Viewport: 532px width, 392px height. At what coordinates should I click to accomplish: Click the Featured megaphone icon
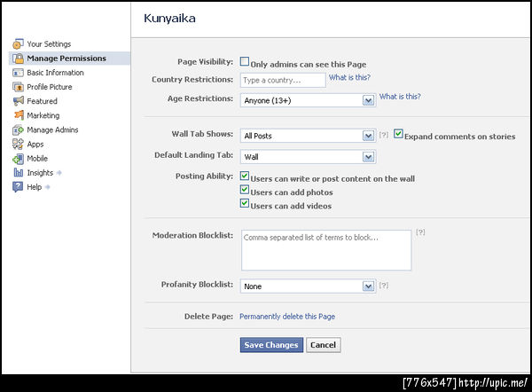point(18,101)
